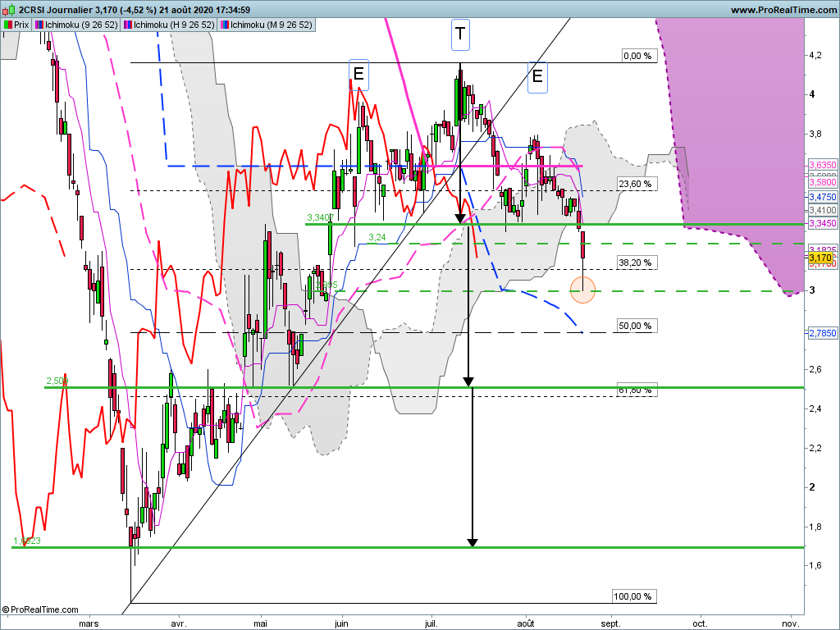
Task: Click the juin label on the time axis
Action: pyautogui.click(x=341, y=623)
